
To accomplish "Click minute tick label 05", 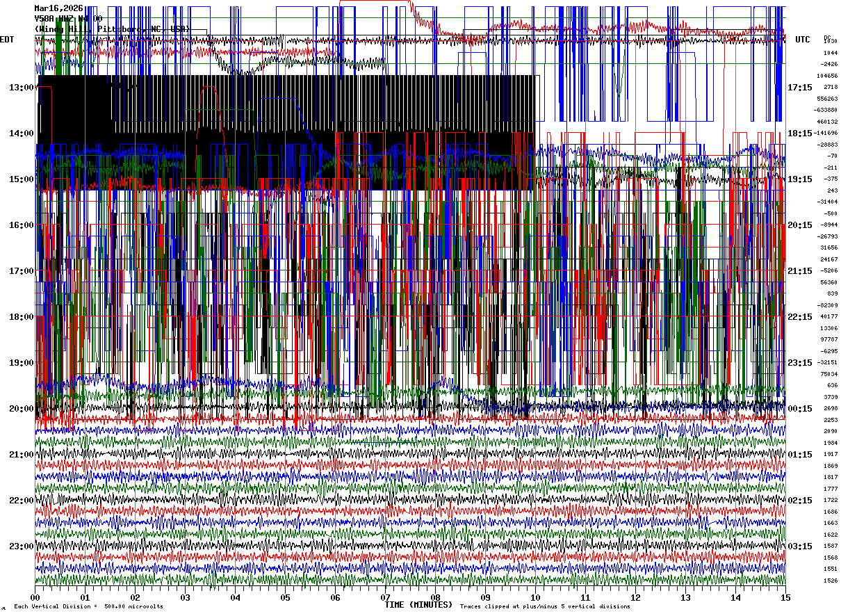I will [285, 597].
